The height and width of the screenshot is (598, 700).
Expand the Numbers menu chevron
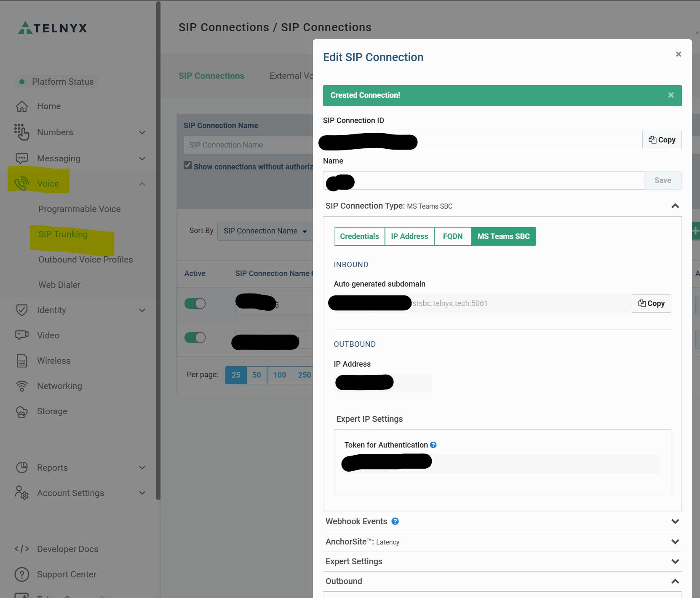[142, 132]
